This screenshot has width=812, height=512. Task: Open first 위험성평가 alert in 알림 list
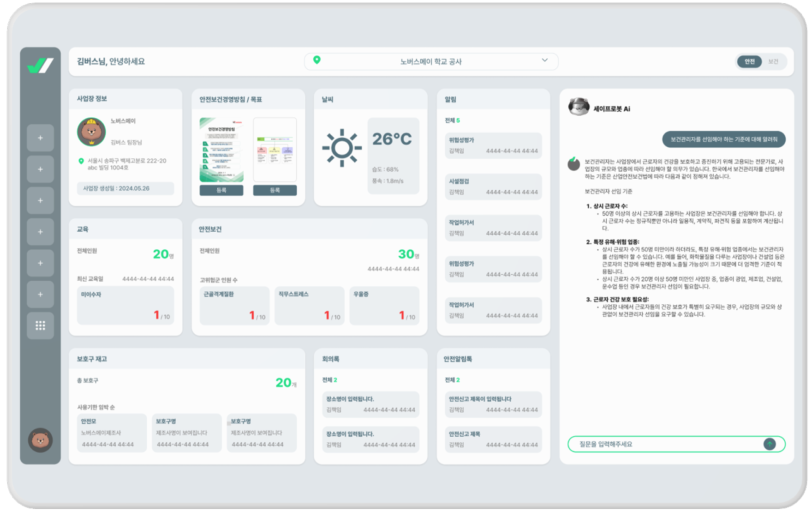click(493, 145)
